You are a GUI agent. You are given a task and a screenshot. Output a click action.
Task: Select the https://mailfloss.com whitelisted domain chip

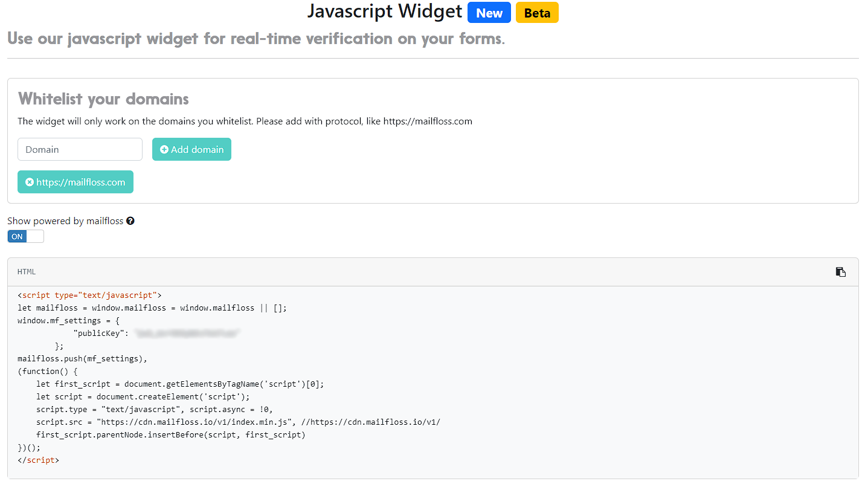76,182
